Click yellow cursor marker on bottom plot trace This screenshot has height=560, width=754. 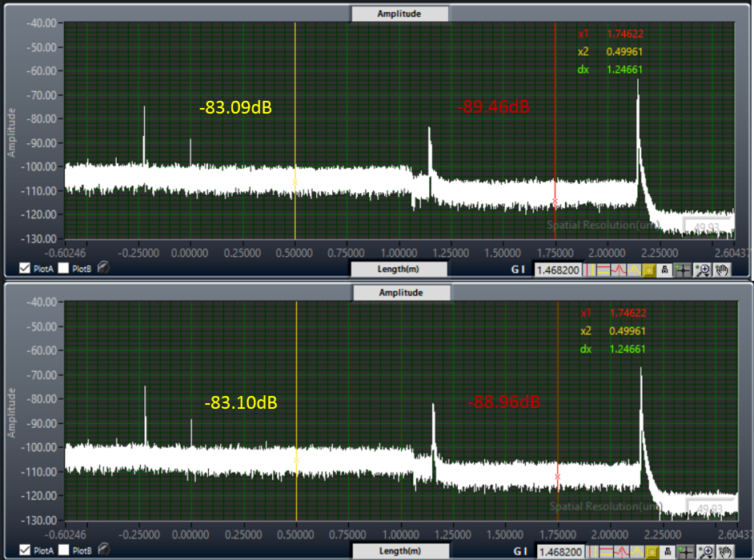tap(296, 461)
